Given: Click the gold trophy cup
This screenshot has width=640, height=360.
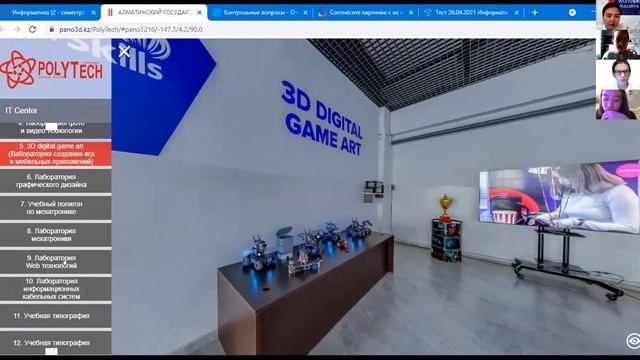Looking at the screenshot, I should tap(445, 208).
